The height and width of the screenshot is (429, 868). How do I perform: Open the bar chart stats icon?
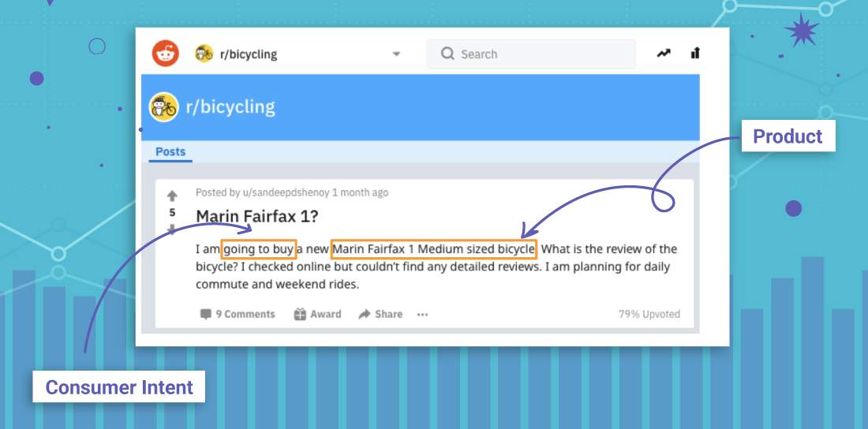coord(695,53)
